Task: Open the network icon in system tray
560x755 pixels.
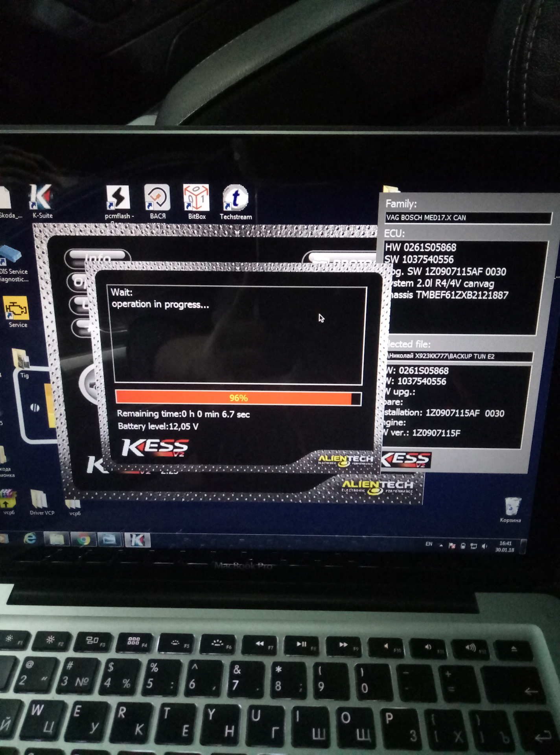Action: [x=473, y=546]
